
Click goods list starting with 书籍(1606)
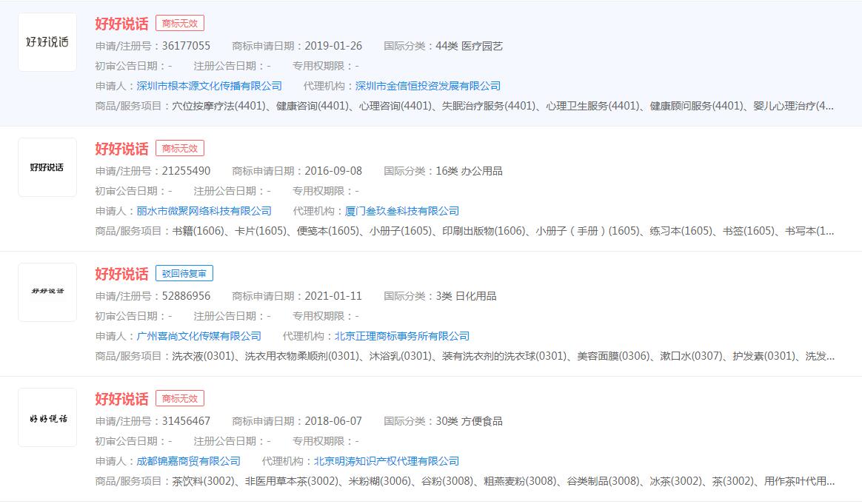coord(503,231)
